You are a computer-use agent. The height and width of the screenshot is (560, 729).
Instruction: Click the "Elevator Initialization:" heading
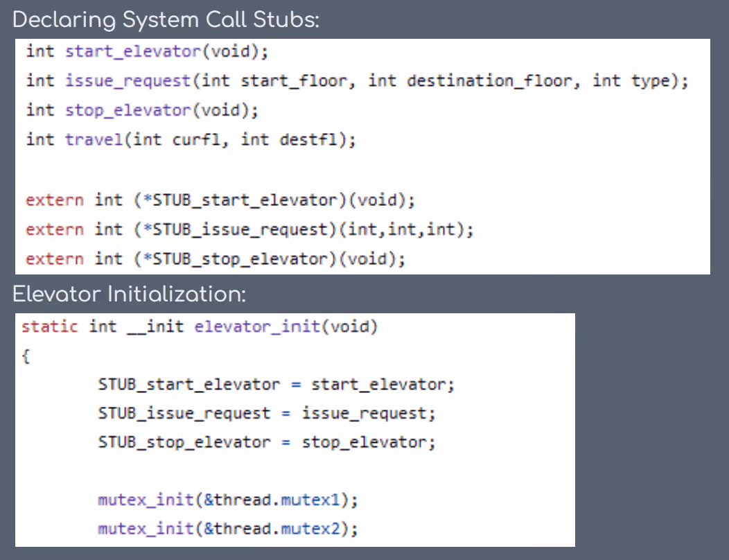tap(129, 295)
